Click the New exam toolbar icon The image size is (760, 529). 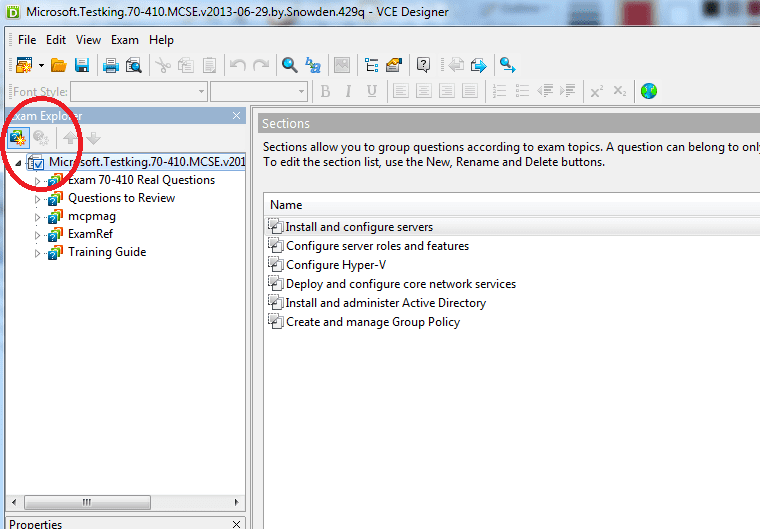click(x=24, y=65)
